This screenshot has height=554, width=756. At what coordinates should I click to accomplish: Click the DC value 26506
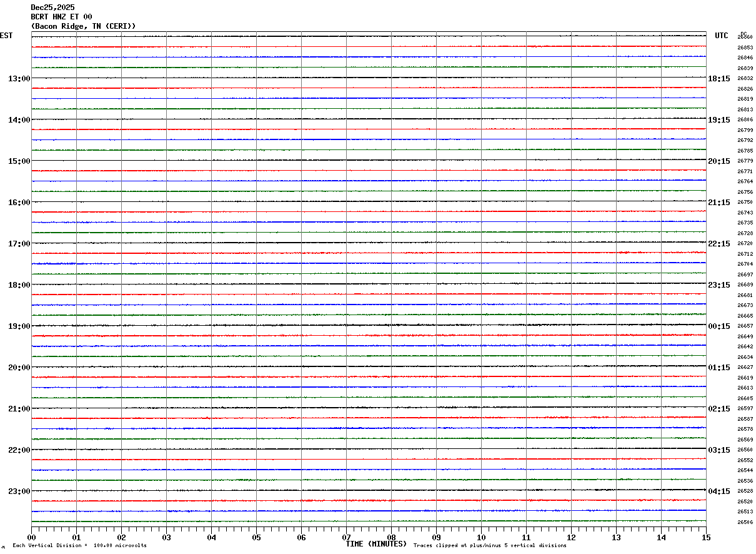coord(745,522)
